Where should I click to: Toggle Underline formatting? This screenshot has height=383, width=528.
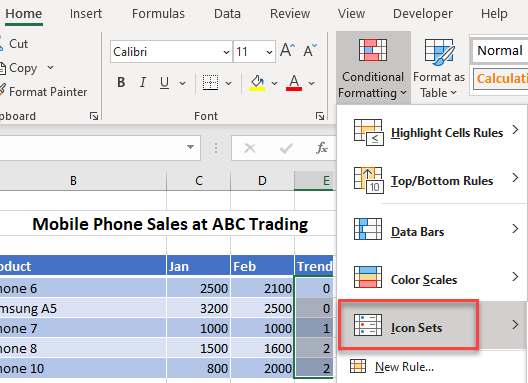pyautogui.click(x=164, y=83)
